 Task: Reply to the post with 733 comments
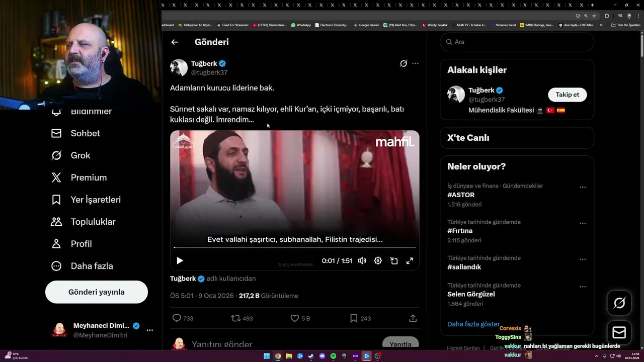[x=183, y=318]
